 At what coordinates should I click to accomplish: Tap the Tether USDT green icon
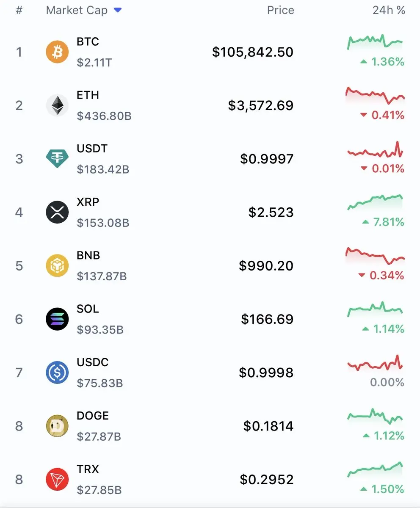(57, 159)
